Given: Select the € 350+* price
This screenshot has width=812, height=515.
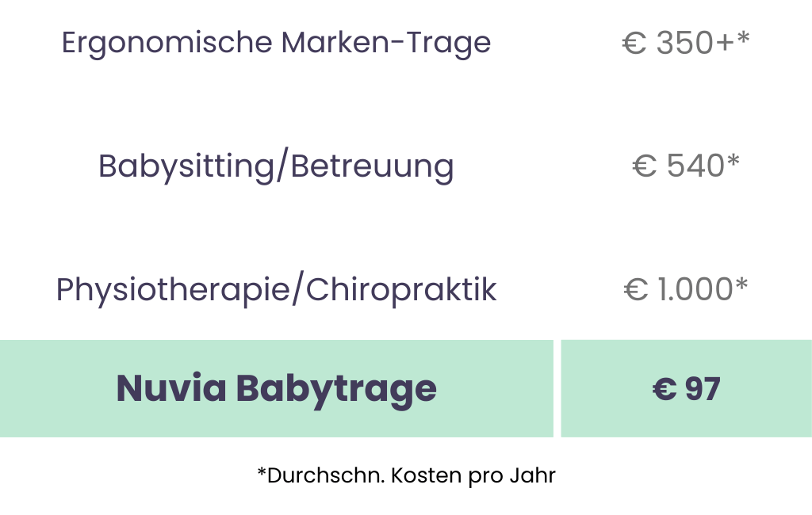Looking at the screenshot, I should click(685, 43).
